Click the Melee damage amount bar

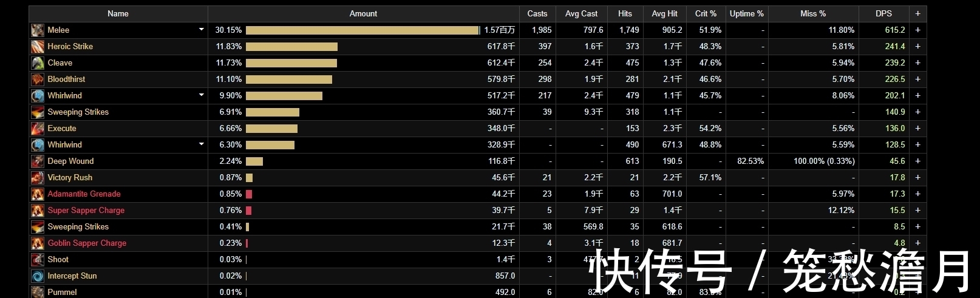(362, 30)
